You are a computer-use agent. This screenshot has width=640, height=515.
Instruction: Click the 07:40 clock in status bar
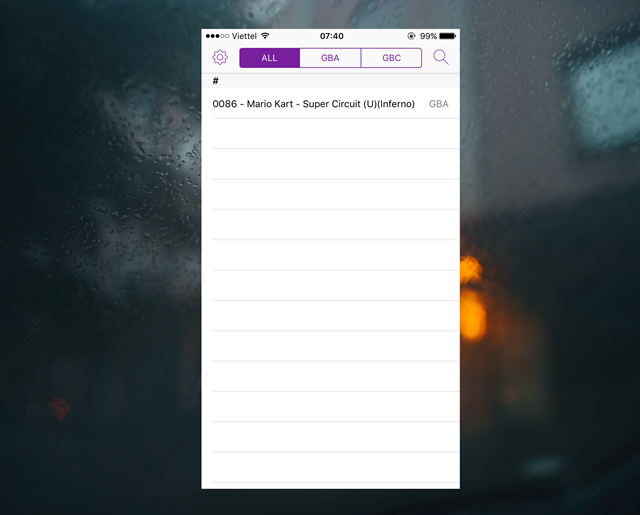331,36
